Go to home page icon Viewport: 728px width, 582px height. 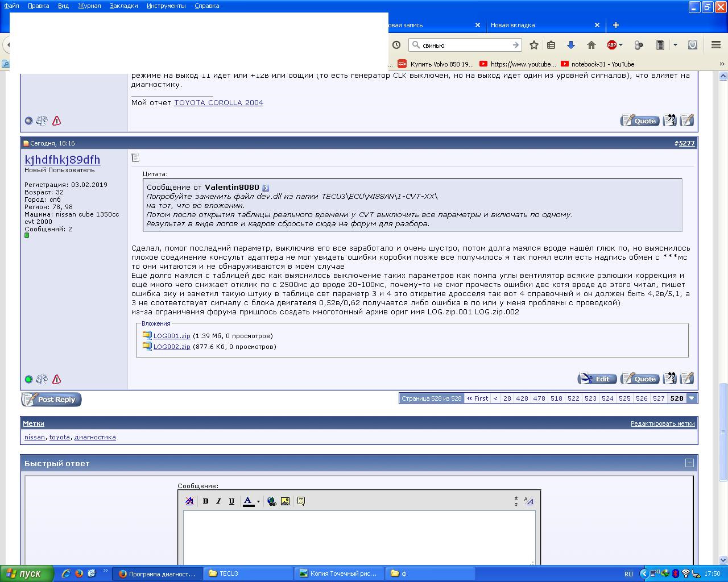coord(591,45)
